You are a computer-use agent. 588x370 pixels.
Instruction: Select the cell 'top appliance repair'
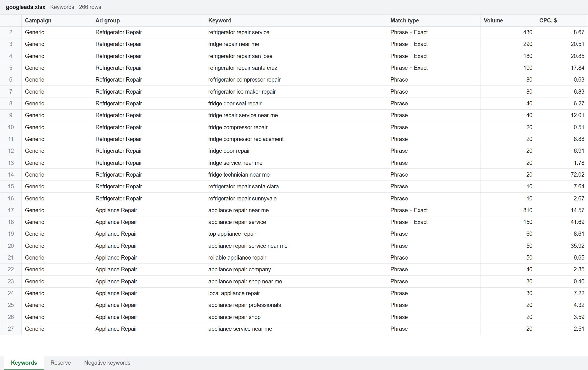click(x=296, y=234)
